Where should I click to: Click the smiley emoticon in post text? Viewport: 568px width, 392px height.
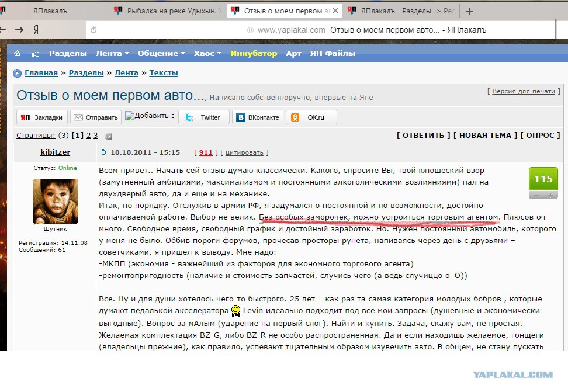coord(236,311)
